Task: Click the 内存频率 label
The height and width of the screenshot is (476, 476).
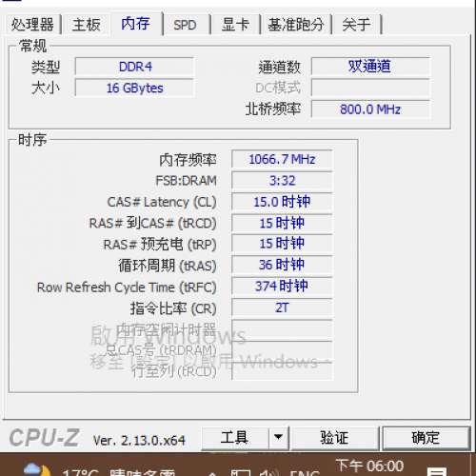Action: [x=188, y=160]
